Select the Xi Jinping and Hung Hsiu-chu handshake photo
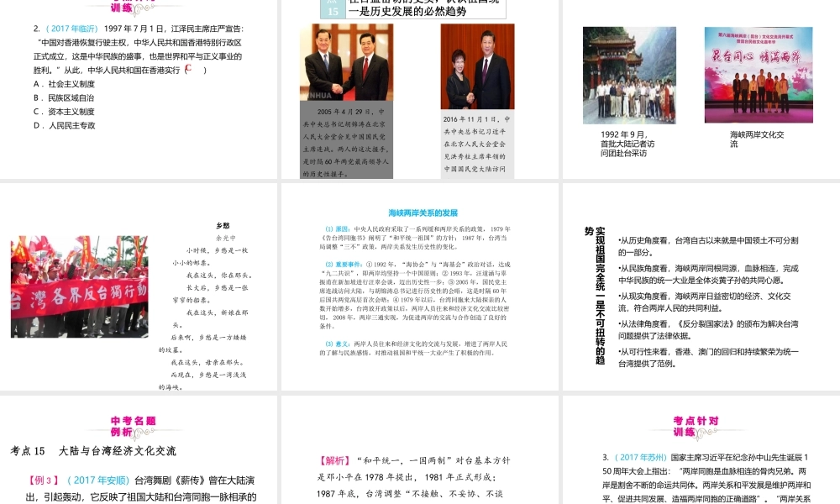The image size is (840, 504). (x=477, y=66)
